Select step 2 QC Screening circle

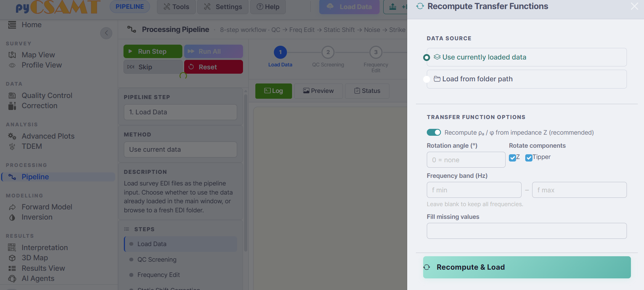coord(328,52)
